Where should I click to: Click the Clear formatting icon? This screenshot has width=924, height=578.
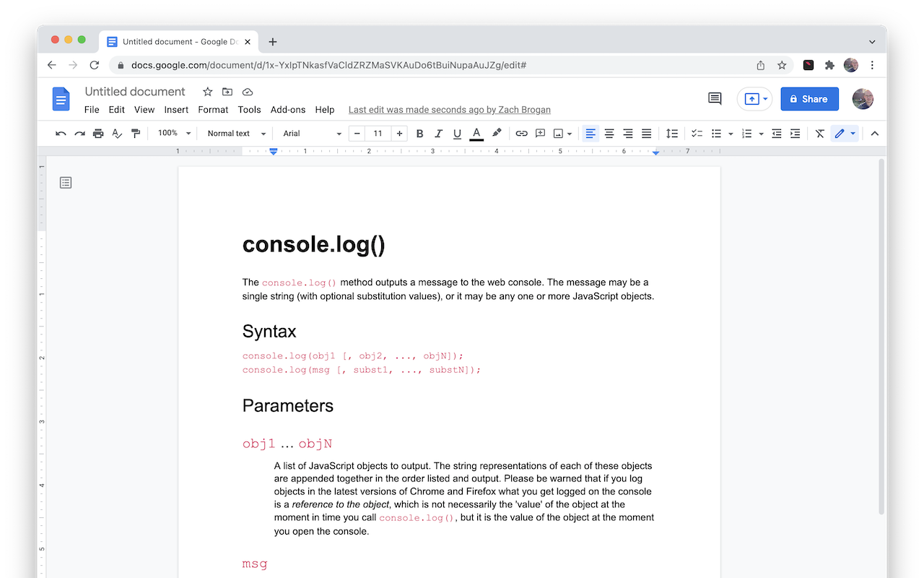tap(820, 134)
